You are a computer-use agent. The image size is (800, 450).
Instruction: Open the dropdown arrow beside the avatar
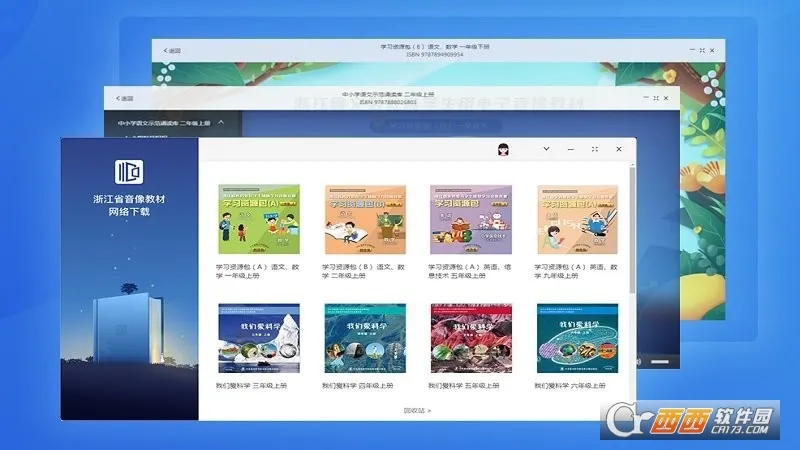[x=546, y=149]
